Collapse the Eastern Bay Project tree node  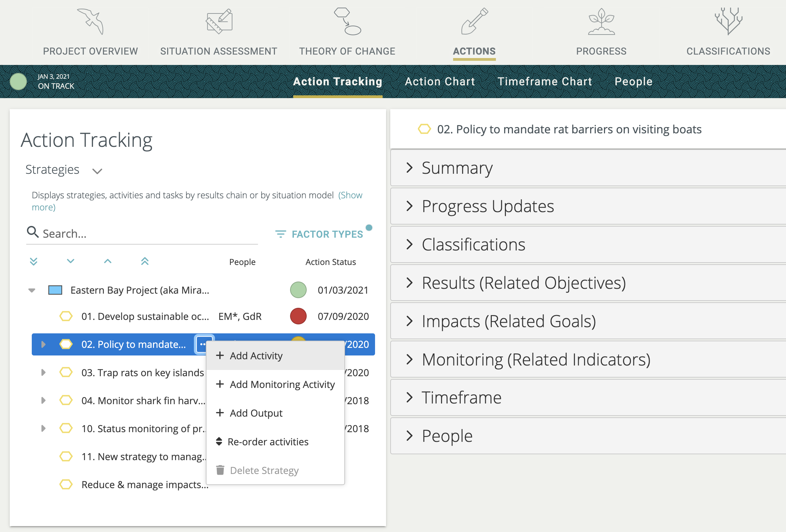click(x=32, y=290)
